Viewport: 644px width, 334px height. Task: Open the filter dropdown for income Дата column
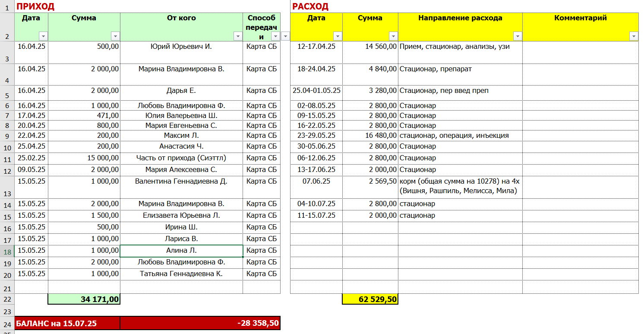43,36
